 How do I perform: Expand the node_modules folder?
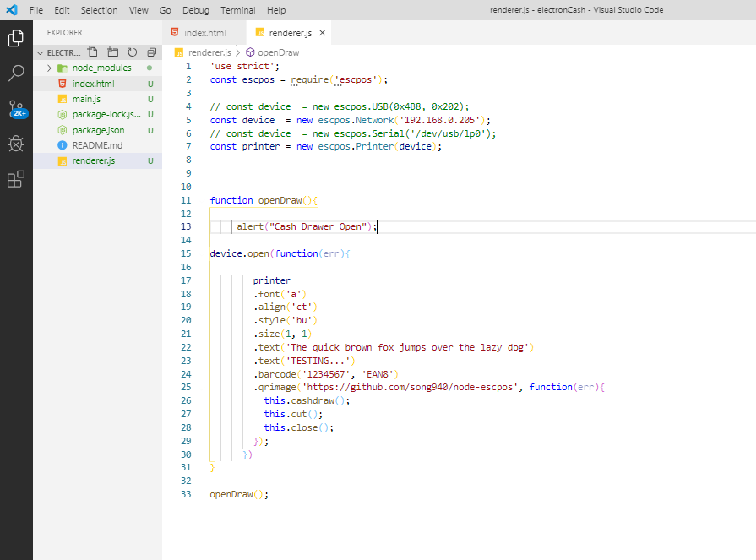click(x=49, y=67)
